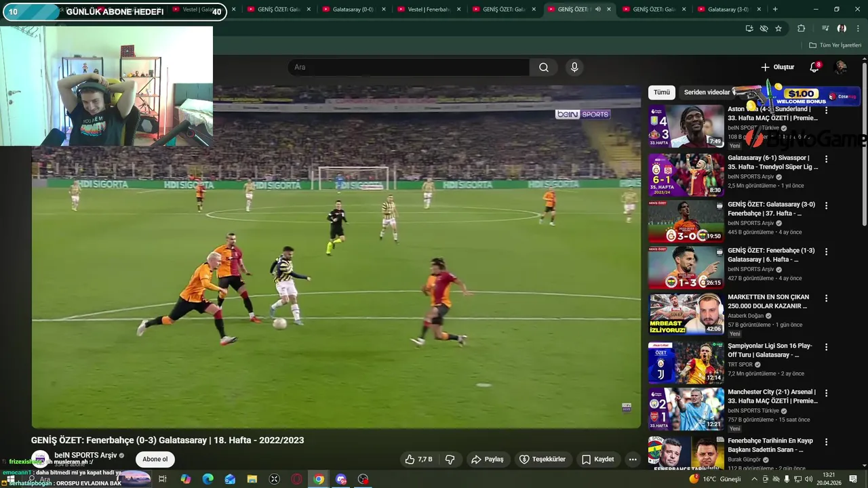Open Opera browser from taskbar
The height and width of the screenshot is (488, 868).
pos(296,479)
